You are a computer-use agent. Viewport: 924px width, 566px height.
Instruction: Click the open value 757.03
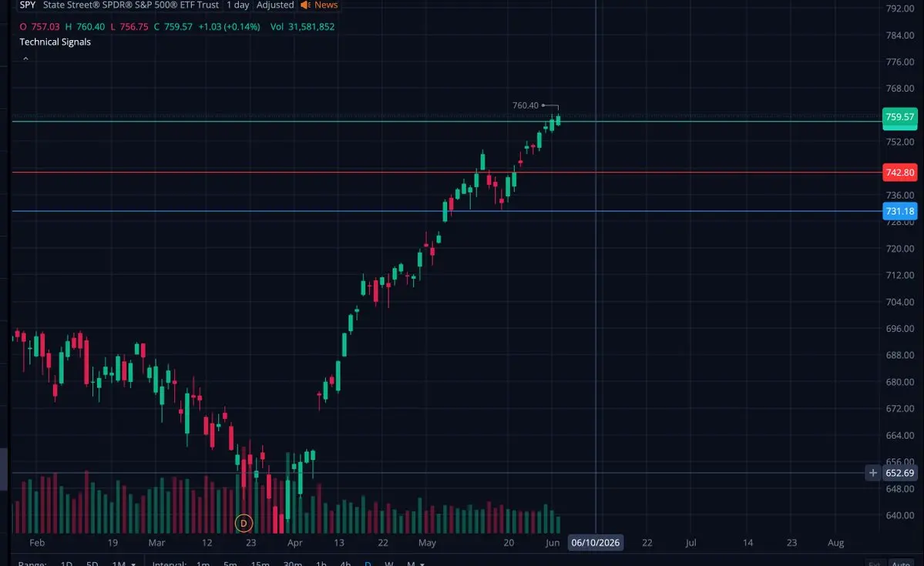coord(45,26)
